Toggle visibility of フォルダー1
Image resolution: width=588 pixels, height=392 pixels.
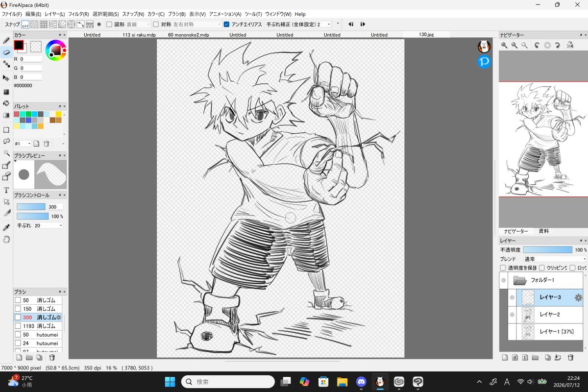pyautogui.click(x=504, y=281)
